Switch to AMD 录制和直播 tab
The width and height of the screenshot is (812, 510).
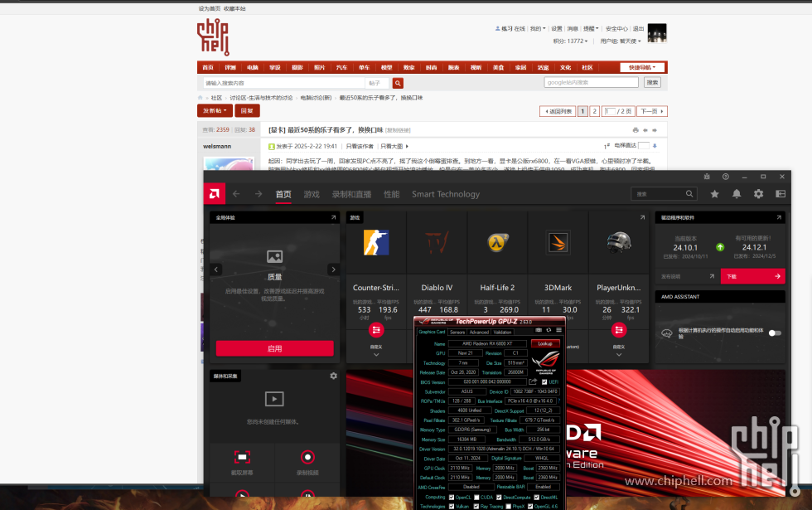pyautogui.click(x=351, y=194)
